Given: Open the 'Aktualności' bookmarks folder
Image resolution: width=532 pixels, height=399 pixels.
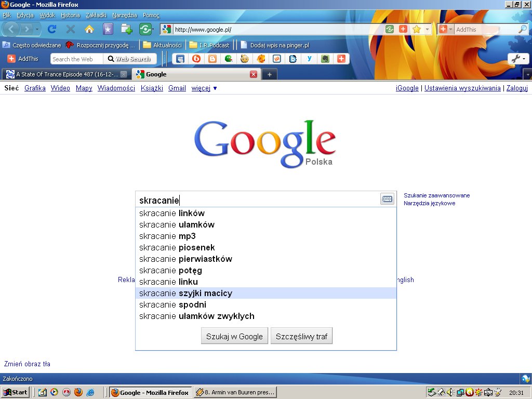Looking at the screenshot, I should (x=163, y=45).
